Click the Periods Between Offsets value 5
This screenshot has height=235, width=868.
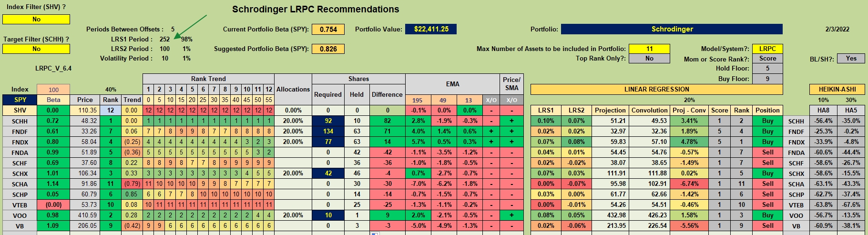tap(173, 29)
